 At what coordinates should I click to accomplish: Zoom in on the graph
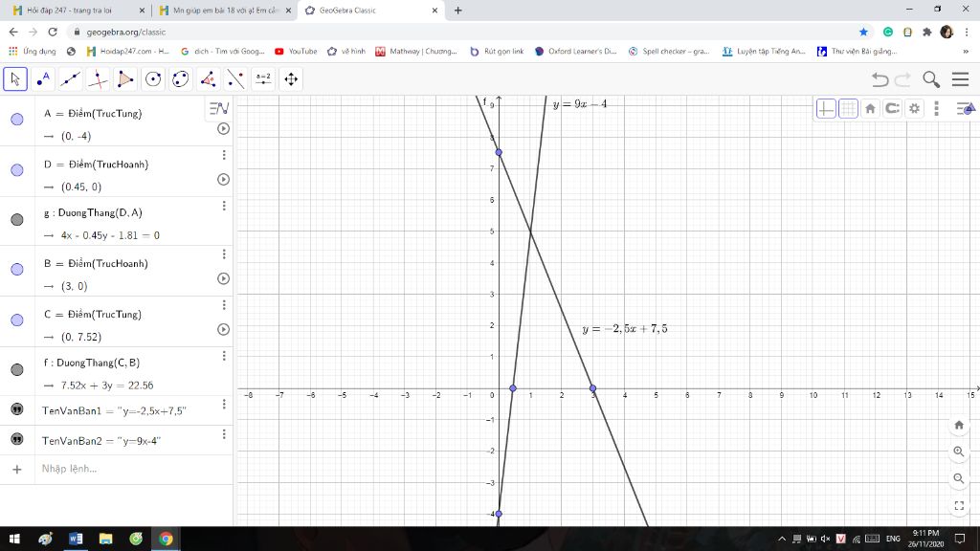(959, 452)
